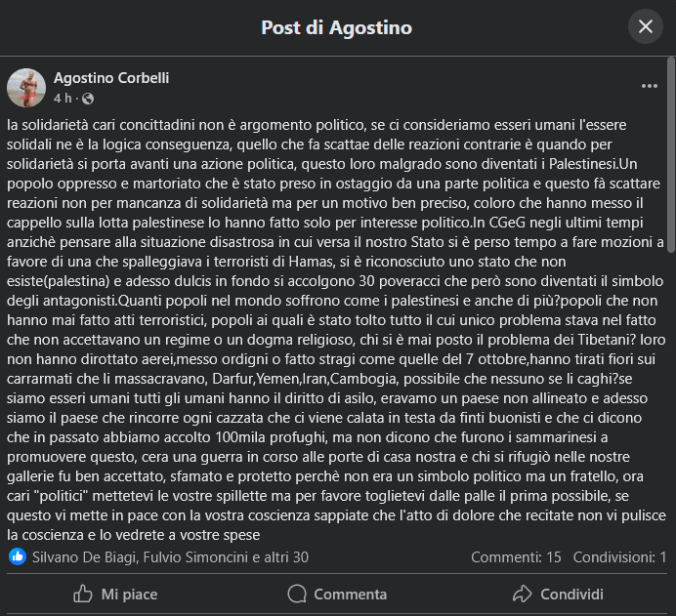Click the speech bubble icon beside Commenta

click(297, 594)
